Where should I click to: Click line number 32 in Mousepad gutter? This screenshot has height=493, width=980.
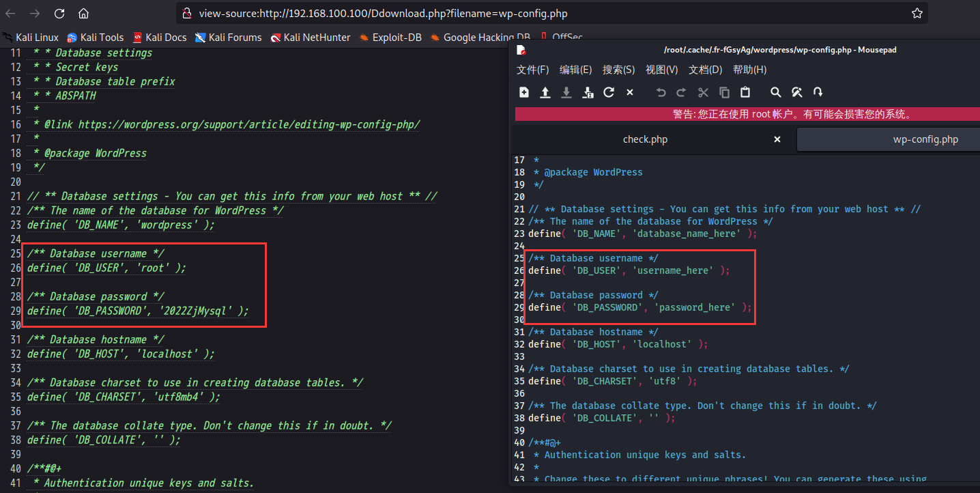pyautogui.click(x=519, y=344)
